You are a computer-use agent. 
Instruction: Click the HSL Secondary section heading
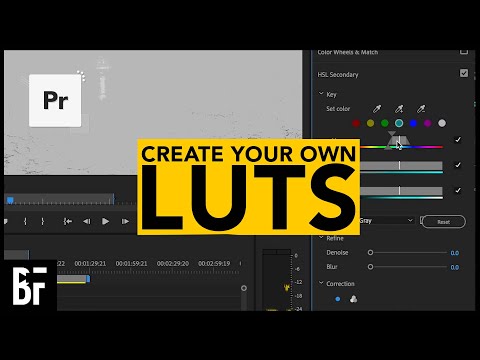tap(338, 75)
